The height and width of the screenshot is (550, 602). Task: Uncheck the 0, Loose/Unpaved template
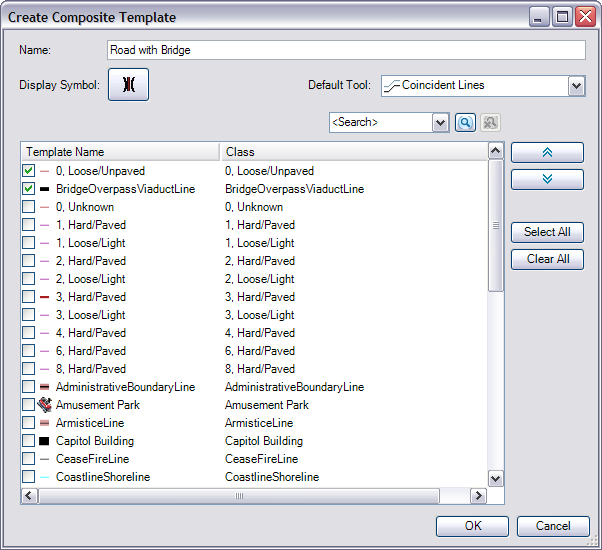coord(28,171)
